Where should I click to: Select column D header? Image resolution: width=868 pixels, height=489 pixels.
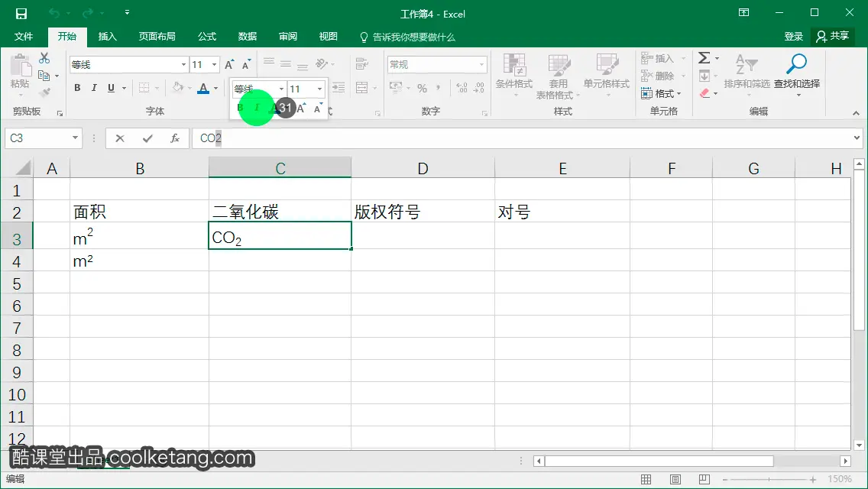click(423, 168)
